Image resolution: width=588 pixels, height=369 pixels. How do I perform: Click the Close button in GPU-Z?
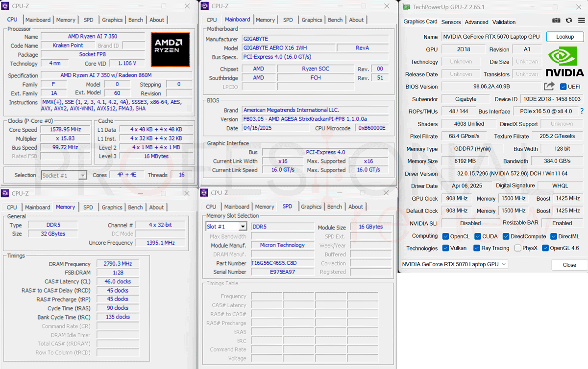[x=569, y=265]
